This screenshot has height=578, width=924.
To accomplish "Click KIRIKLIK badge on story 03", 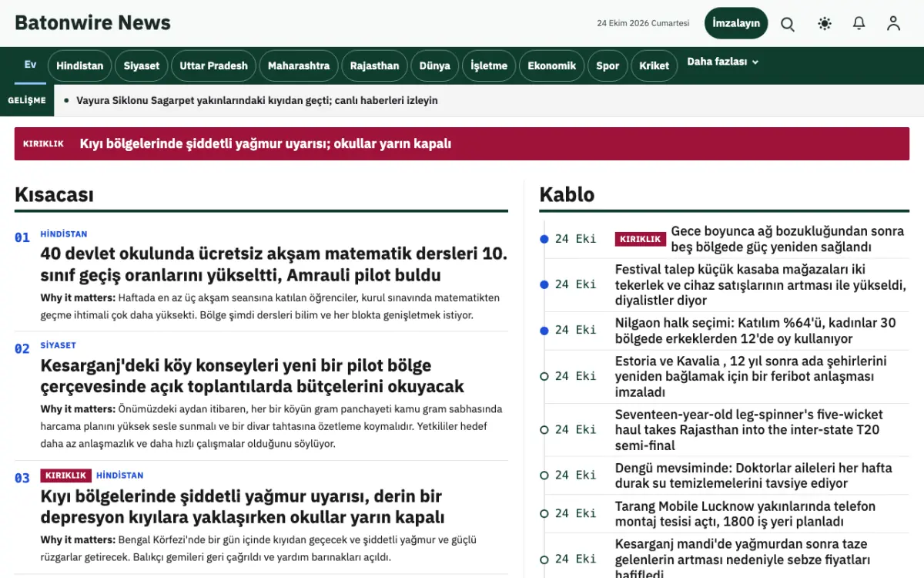I will [x=66, y=476].
